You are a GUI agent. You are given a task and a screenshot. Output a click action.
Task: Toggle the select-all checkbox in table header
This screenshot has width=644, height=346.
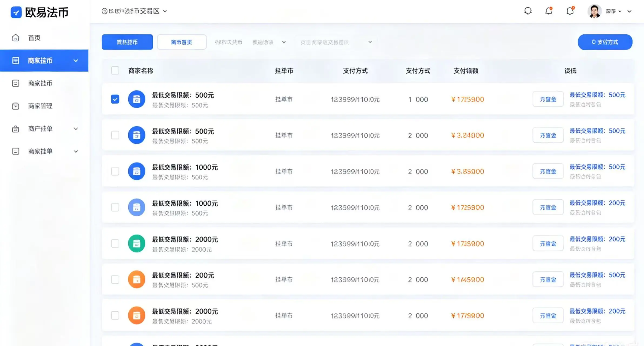tap(115, 70)
